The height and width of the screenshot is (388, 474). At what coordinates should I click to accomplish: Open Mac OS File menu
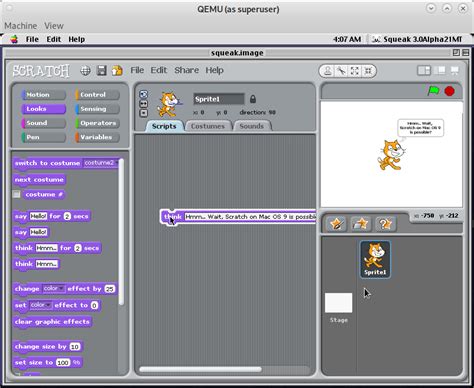(32, 39)
